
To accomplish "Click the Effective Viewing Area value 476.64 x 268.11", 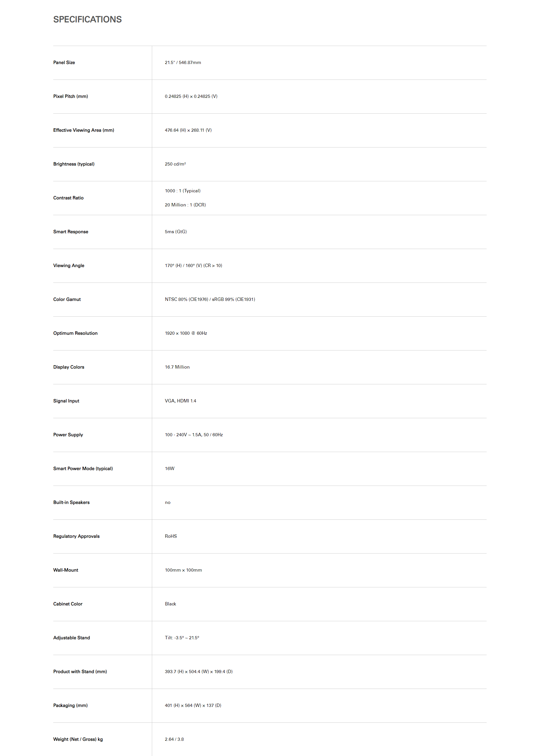I will pyautogui.click(x=188, y=130).
